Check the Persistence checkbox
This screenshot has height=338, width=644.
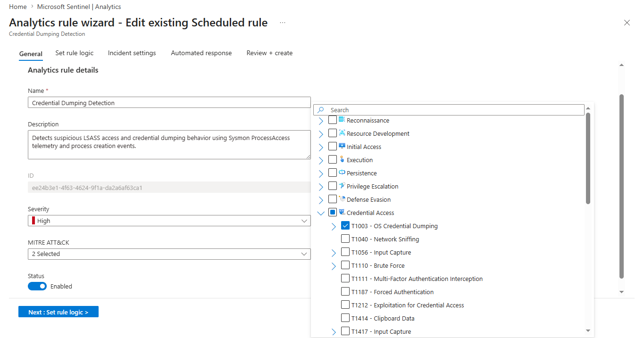[x=333, y=173]
